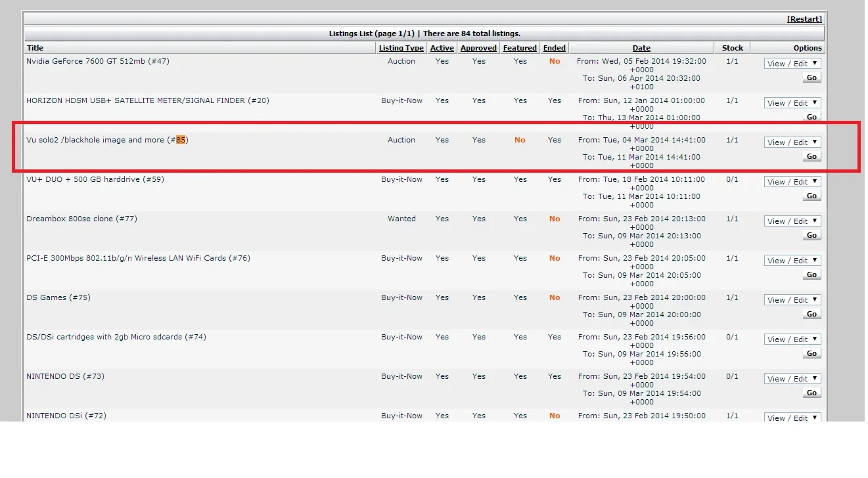Click Go for Dreambox 800se clone listing

click(811, 235)
